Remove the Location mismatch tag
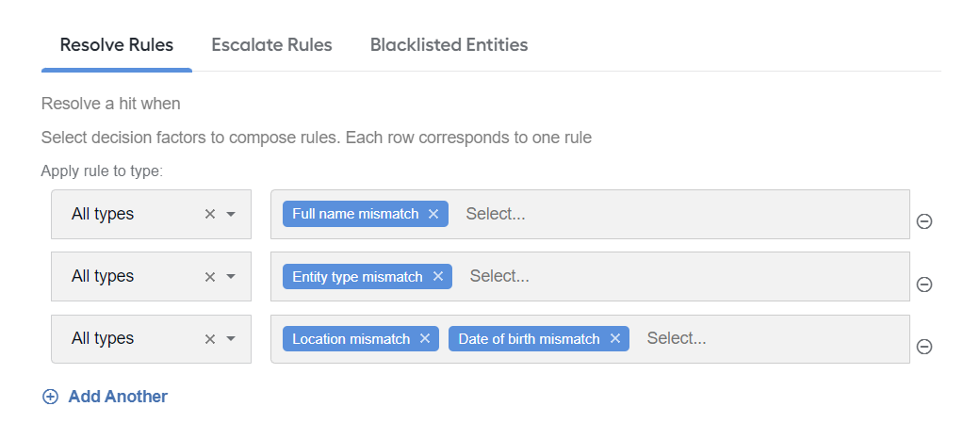Viewport: 980px width, 439px height. (x=425, y=338)
